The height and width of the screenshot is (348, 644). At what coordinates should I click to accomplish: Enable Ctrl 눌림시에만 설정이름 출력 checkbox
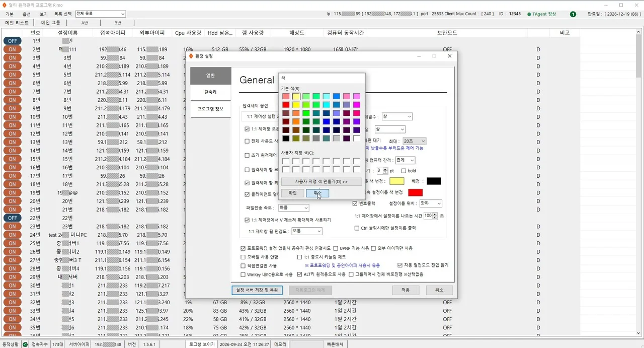357,228
